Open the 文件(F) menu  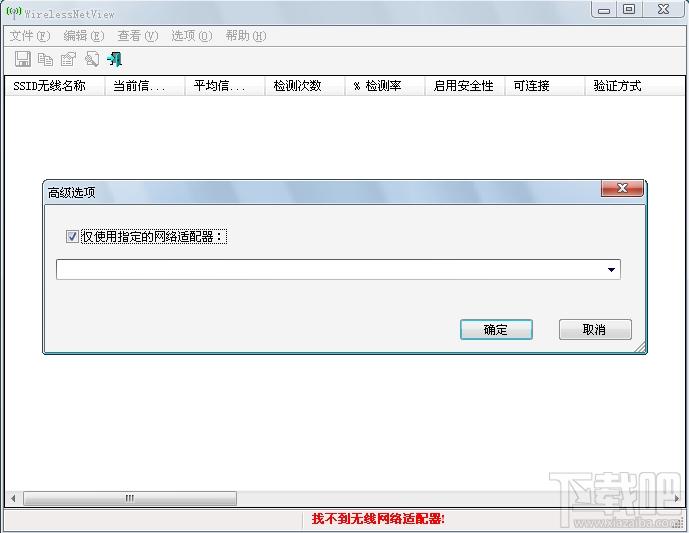pyautogui.click(x=30, y=36)
